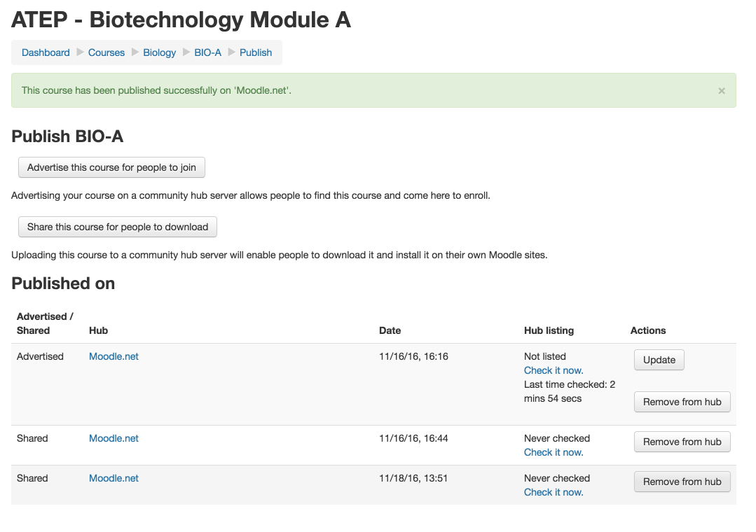
Task: Open the Biology breadcrumb link
Action: [x=160, y=52]
